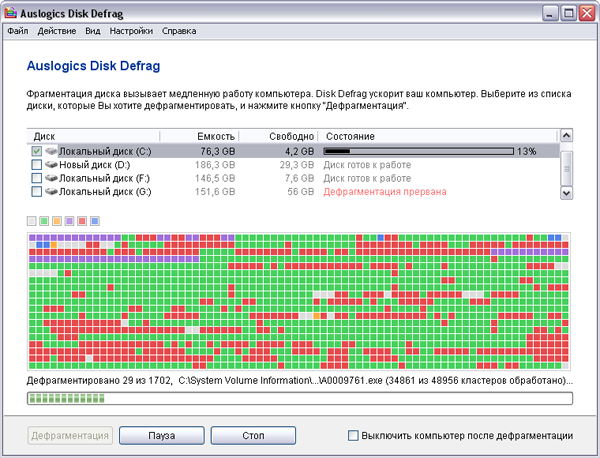This screenshot has height=458, width=600.
Task: Minimize the Auslogics Disk Defrag window
Action: (550, 13)
